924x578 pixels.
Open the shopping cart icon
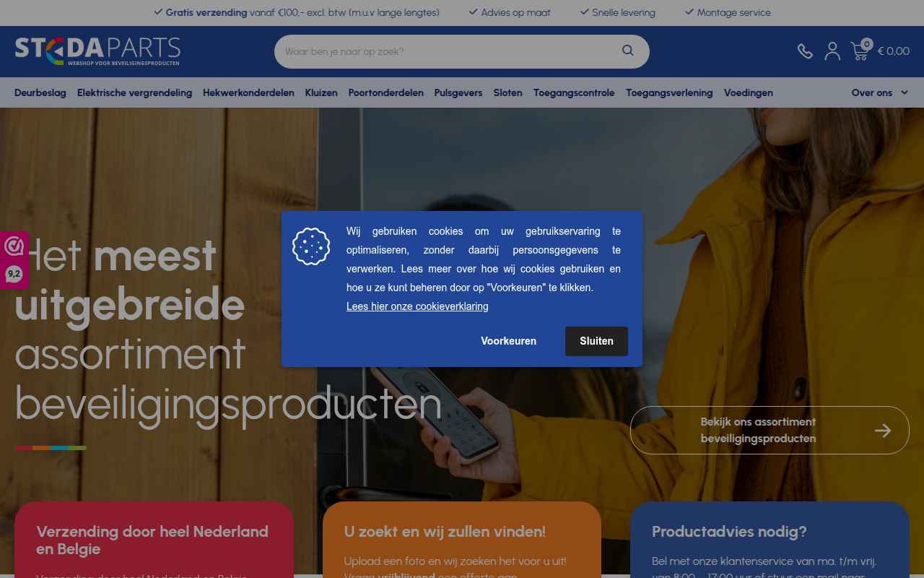point(860,50)
